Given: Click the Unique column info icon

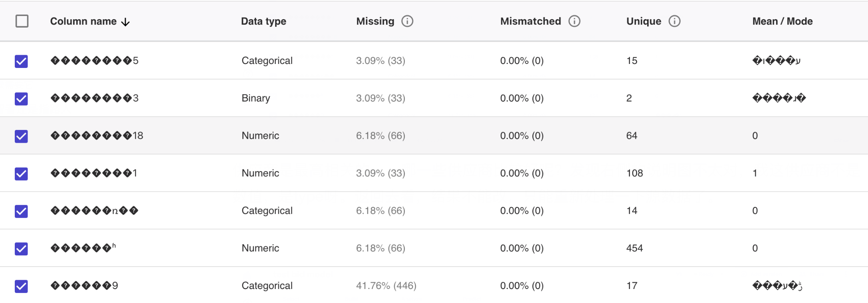Looking at the screenshot, I should (x=674, y=21).
